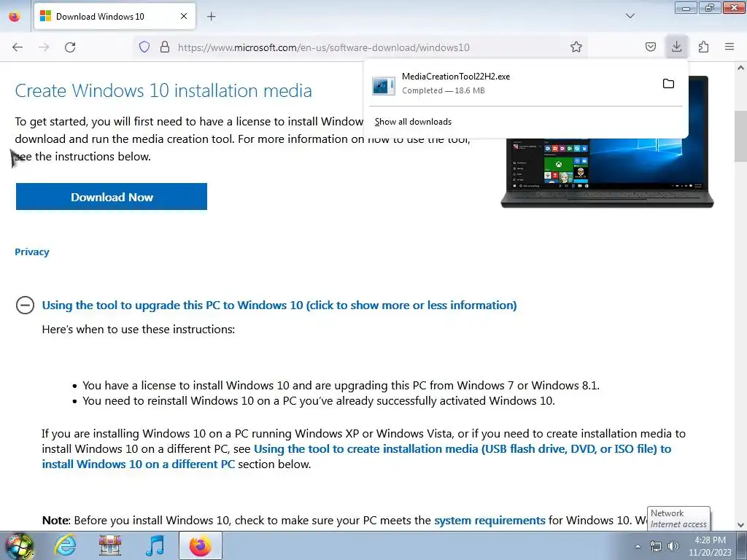Reload the current page
The width and height of the screenshot is (747, 560).
(x=70, y=47)
